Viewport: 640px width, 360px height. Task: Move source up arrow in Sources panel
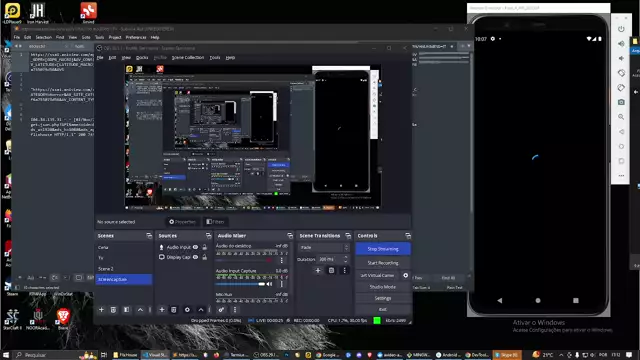click(201, 310)
